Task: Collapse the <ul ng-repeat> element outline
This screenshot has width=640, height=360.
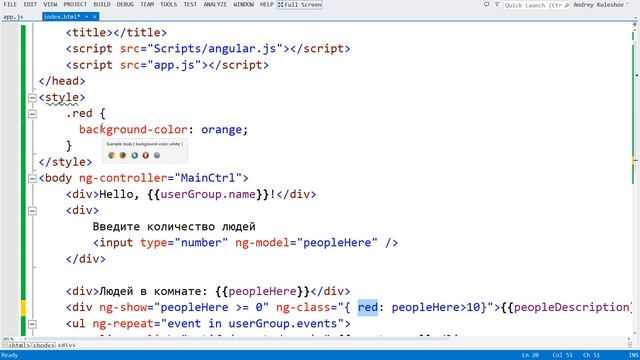Action: coord(32,324)
